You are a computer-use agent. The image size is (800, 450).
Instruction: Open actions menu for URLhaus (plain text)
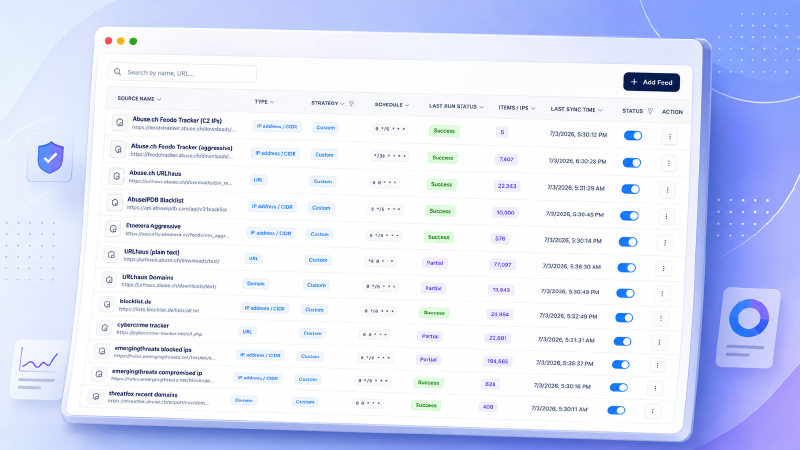point(663,268)
